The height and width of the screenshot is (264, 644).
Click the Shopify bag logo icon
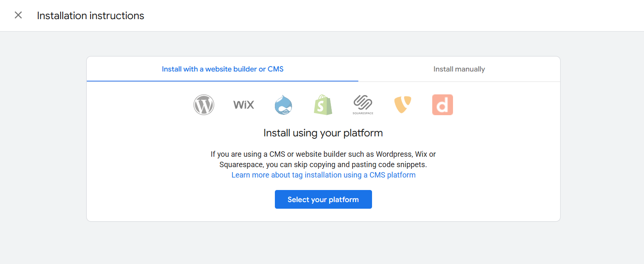pyautogui.click(x=323, y=105)
